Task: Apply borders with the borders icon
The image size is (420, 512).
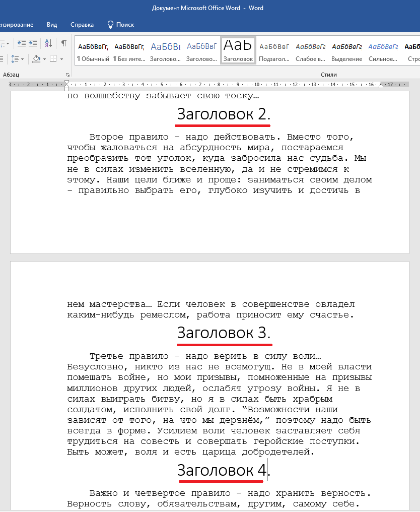Action: 53,59
